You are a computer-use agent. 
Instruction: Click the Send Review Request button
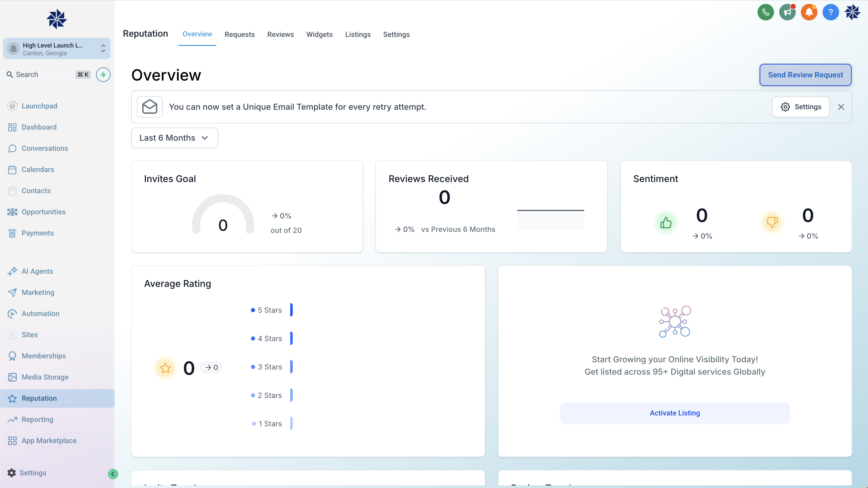805,74
